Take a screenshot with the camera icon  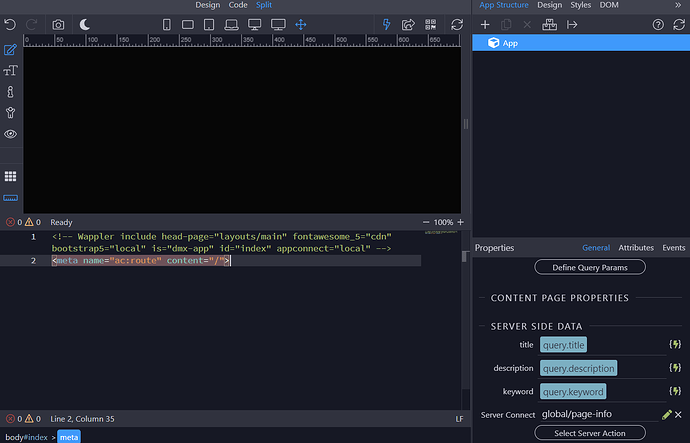(59, 23)
